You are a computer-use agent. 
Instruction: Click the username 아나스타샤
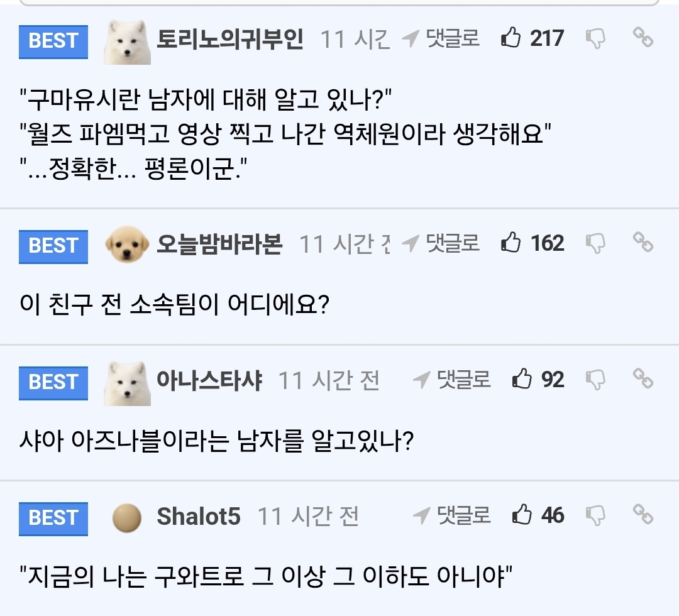(x=209, y=380)
